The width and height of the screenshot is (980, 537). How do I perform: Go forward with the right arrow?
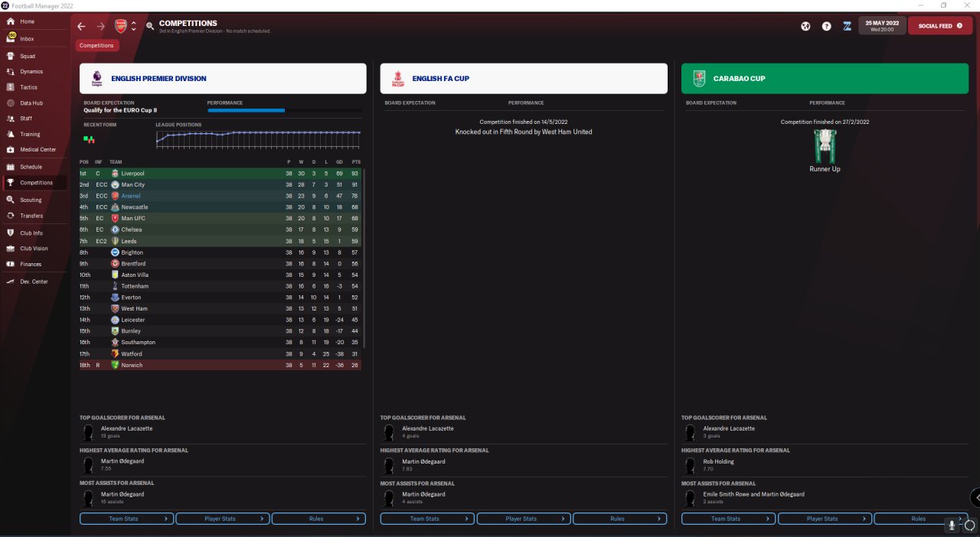click(101, 26)
